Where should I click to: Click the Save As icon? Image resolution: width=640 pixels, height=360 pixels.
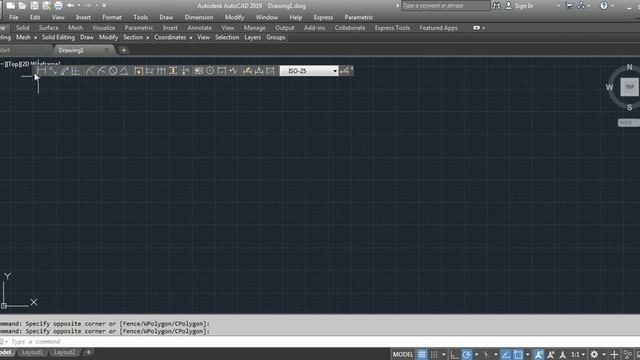pos(47,5)
